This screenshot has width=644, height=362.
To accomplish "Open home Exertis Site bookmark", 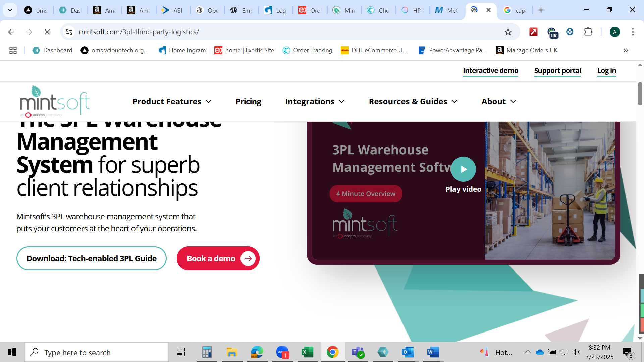I will click(x=244, y=50).
